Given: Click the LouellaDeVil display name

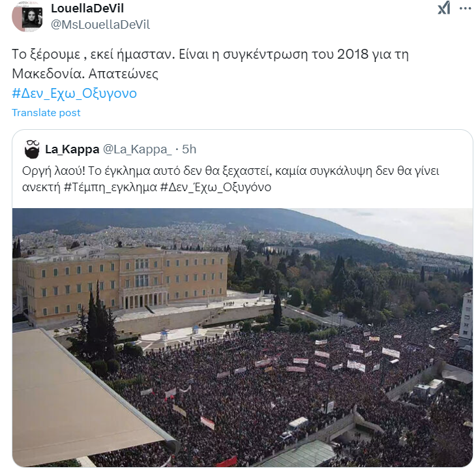Looking at the screenshot, I should point(87,8).
